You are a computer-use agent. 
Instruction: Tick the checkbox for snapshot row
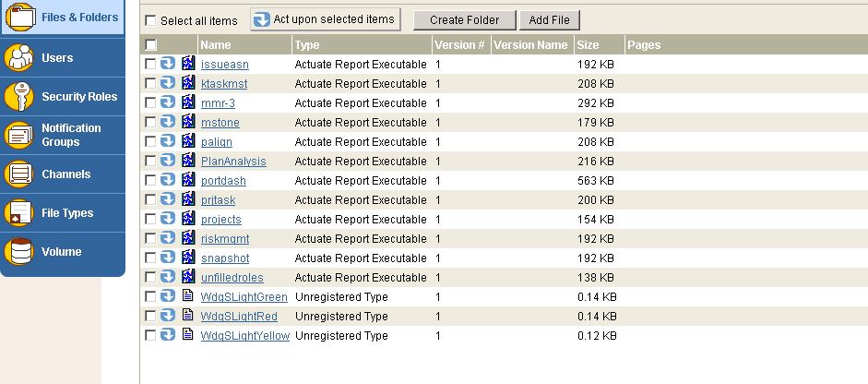[150, 258]
